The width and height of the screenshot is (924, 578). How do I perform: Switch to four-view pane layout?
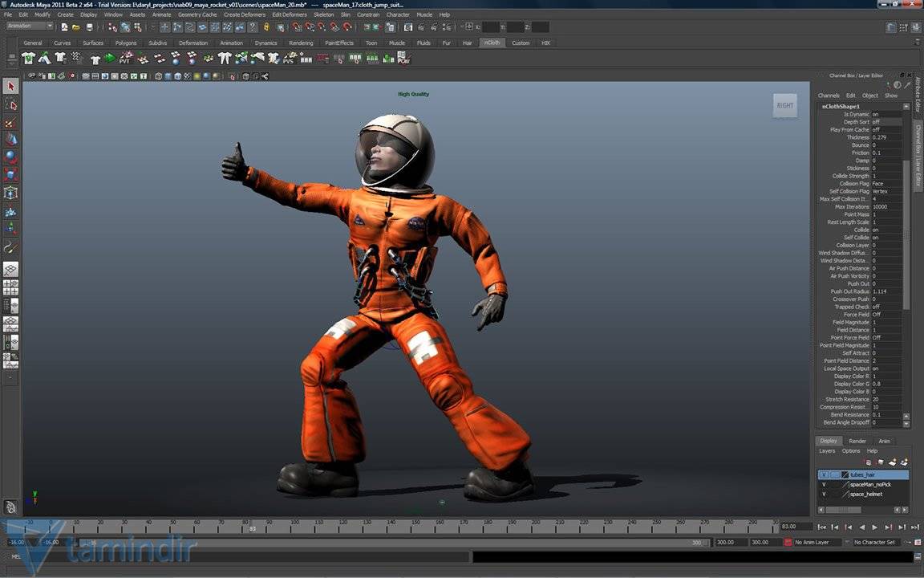pyautogui.click(x=10, y=287)
